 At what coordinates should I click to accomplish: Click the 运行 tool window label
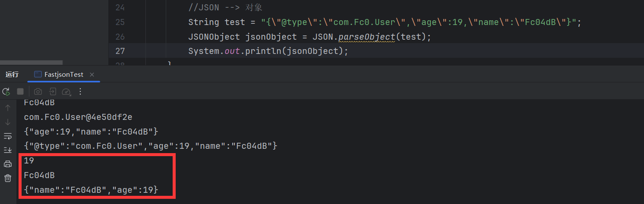[x=12, y=75]
